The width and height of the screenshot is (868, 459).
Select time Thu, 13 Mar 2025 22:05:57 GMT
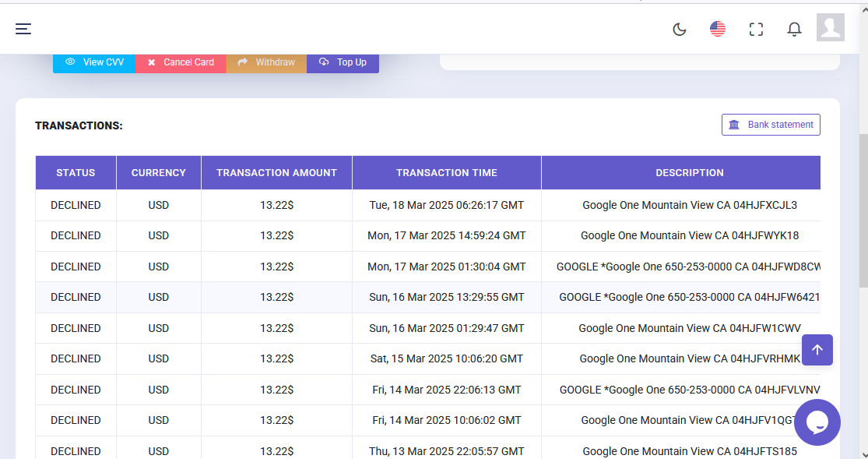[447, 451]
